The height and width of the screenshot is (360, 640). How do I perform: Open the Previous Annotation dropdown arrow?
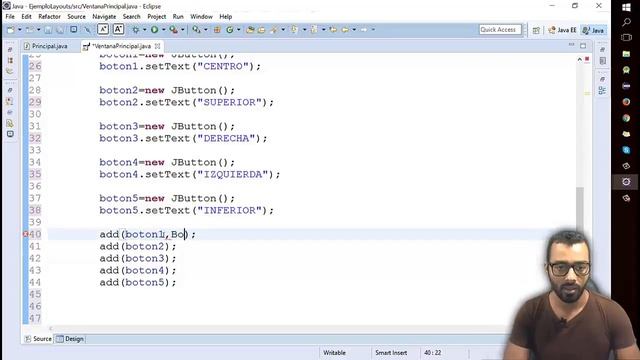click(x=324, y=30)
